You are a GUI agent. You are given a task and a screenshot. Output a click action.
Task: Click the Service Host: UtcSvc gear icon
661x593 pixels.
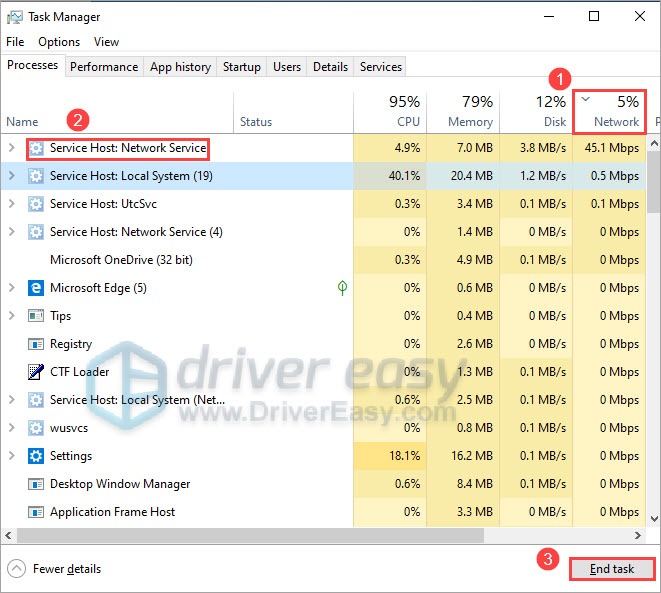tap(36, 204)
